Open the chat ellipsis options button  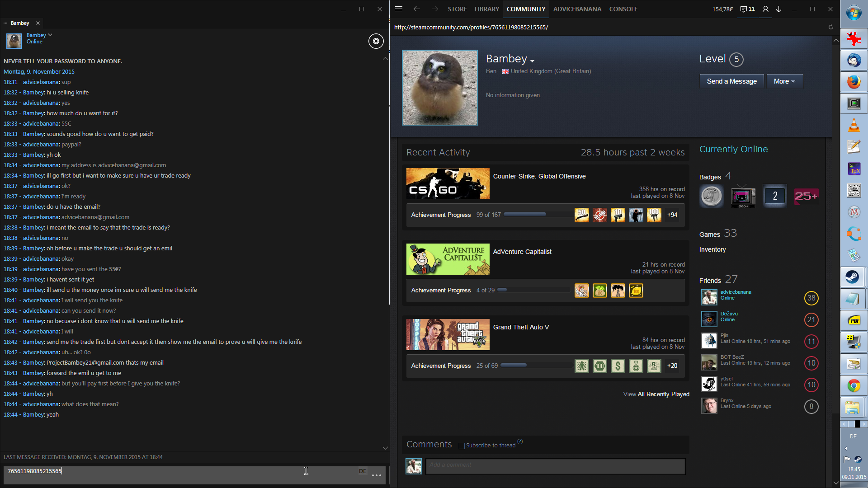[x=377, y=475]
